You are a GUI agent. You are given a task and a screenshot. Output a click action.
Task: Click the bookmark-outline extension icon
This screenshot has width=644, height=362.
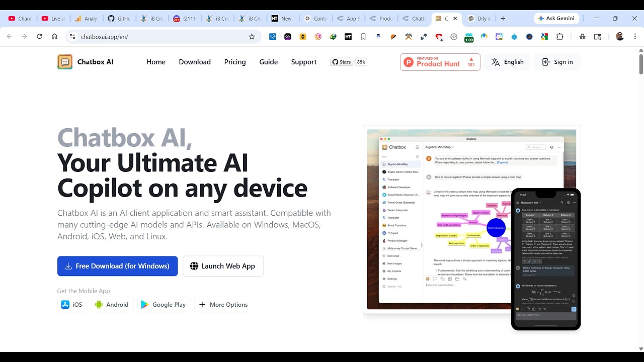point(363,37)
